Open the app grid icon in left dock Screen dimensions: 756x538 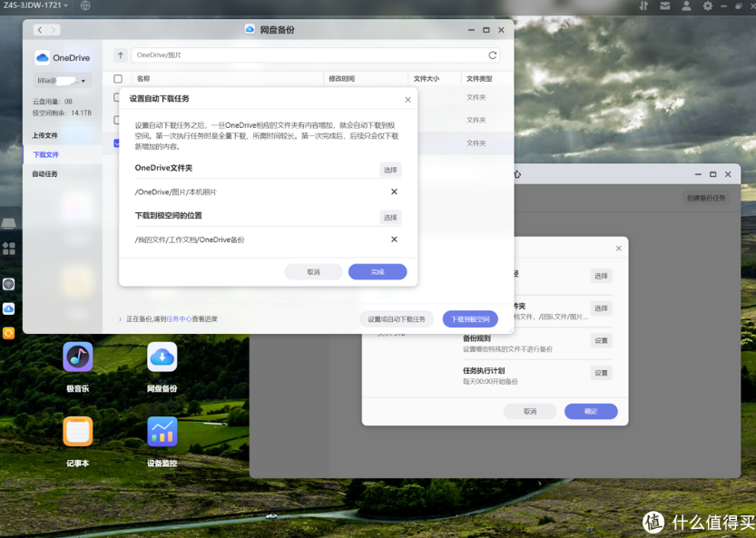pos(9,249)
